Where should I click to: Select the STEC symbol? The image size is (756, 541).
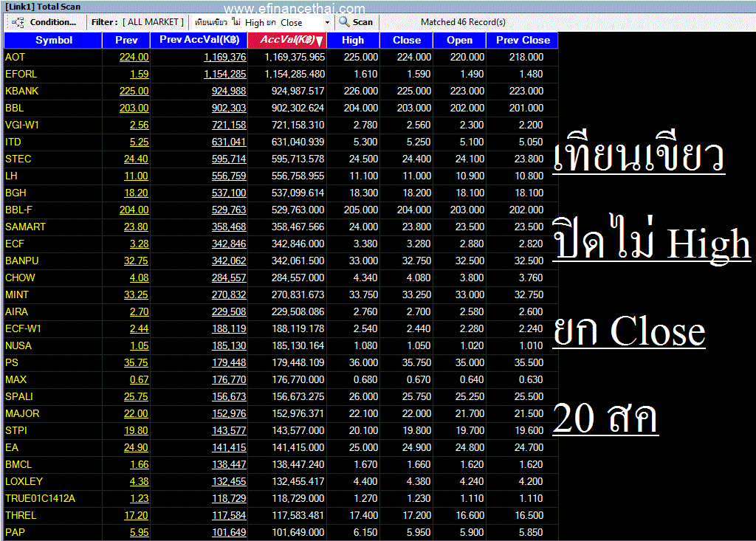[18, 159]
